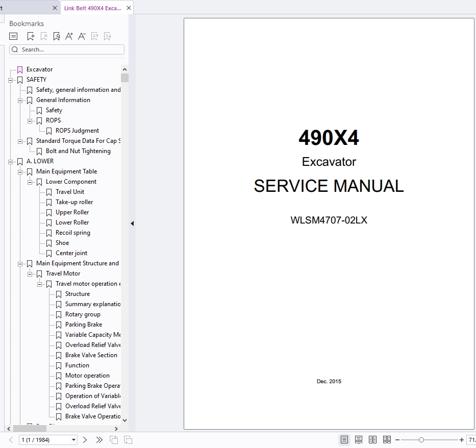Switch to single page view mode
The width and height of the screenshot is (476, 448).
345,440
